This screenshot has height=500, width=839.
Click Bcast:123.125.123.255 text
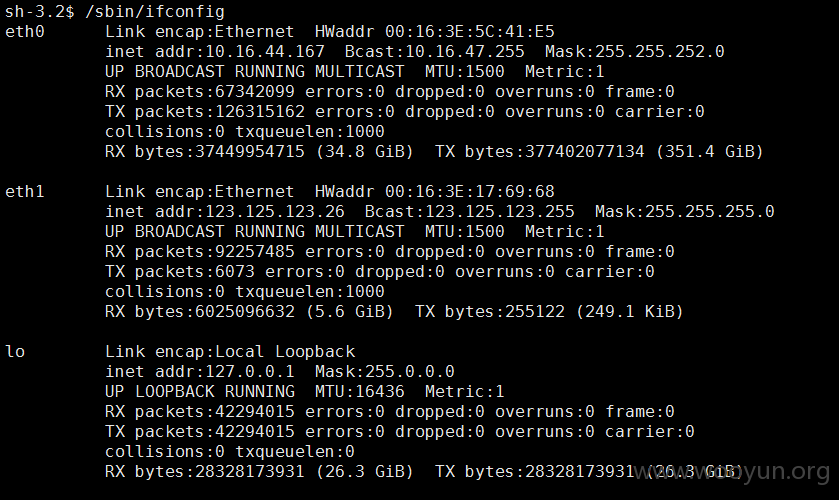pyautogui.click(x=469, y=211)
